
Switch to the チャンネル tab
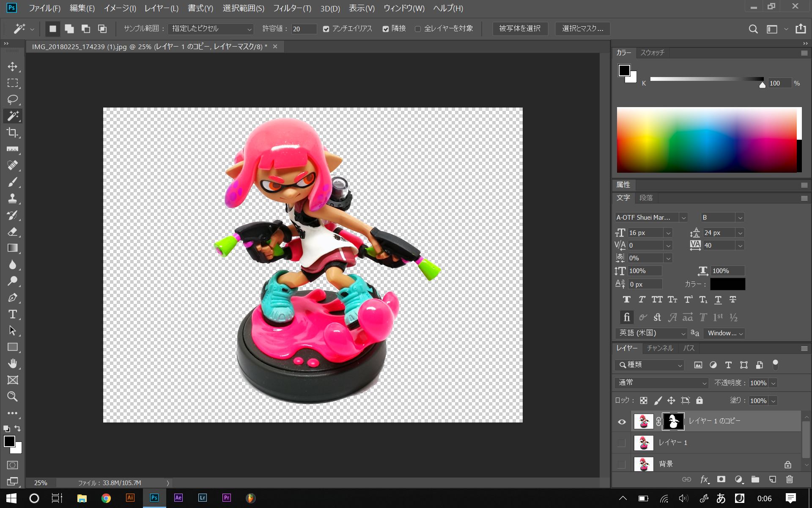[660, 348]
